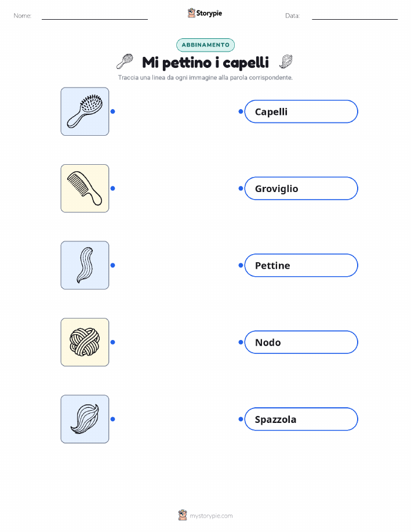Click the Storypie bear logo icon
411x532 pixels.
[191, 13]
